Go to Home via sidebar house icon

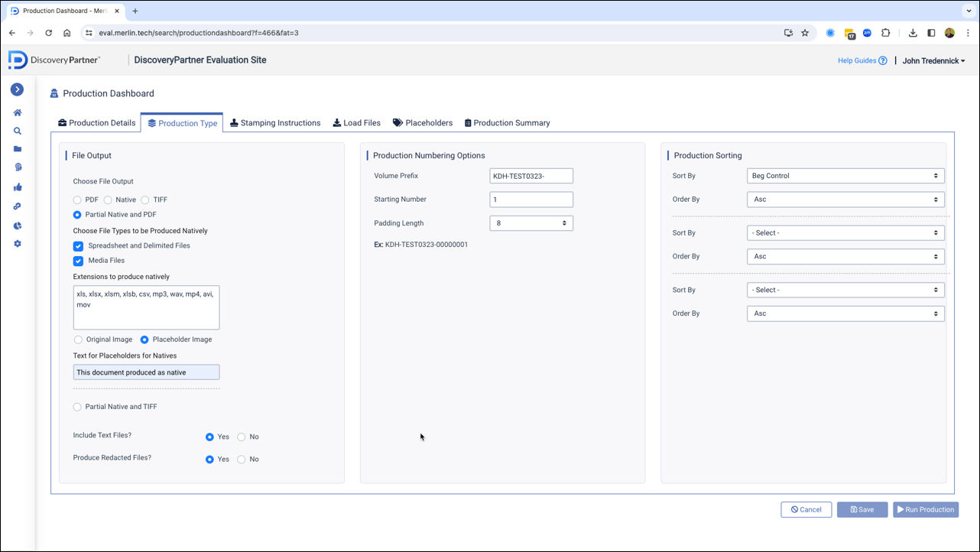click(x=18, y=112)
